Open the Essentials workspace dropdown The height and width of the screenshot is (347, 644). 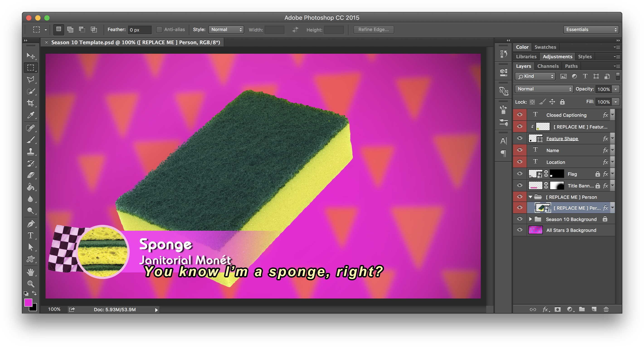tap(591, 29)
